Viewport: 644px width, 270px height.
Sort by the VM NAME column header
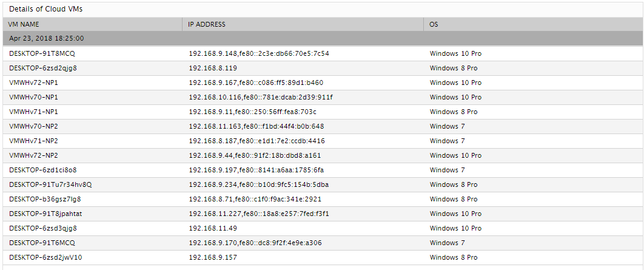24,24
